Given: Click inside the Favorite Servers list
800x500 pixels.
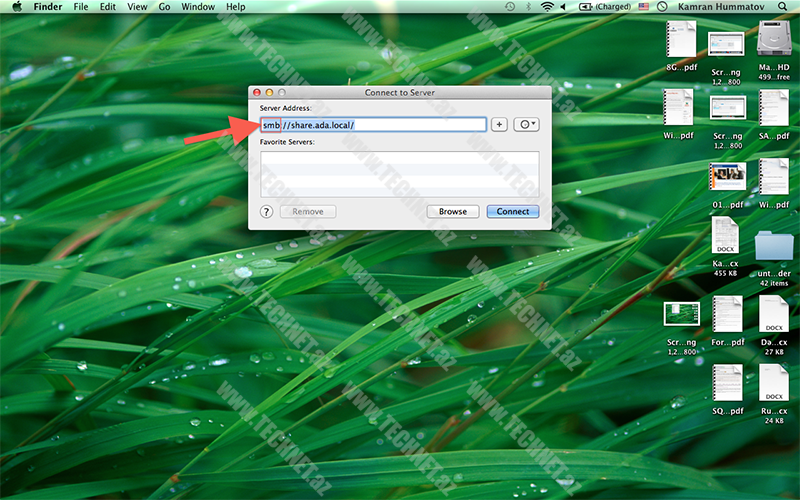Looking at the screenshot, I should coord(399,174).
